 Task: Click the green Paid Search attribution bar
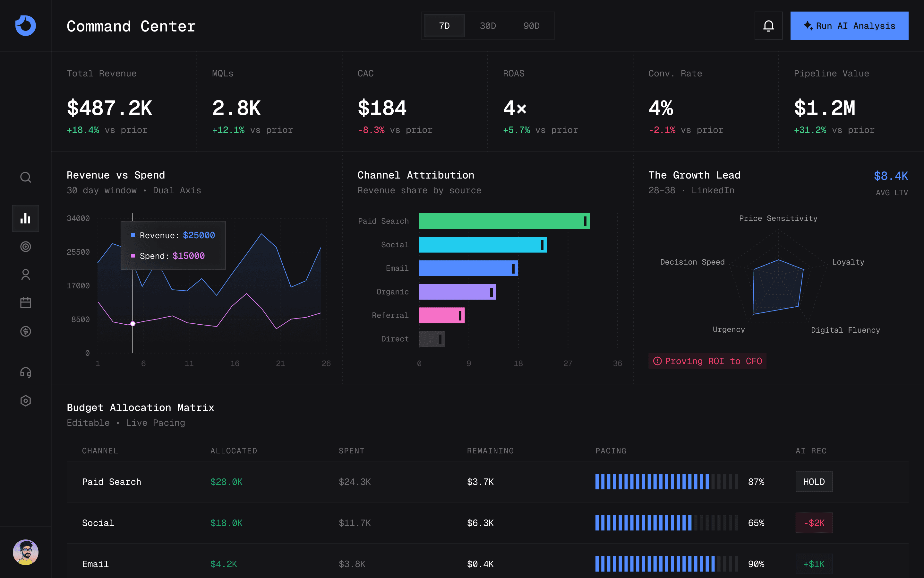[504, 221]
